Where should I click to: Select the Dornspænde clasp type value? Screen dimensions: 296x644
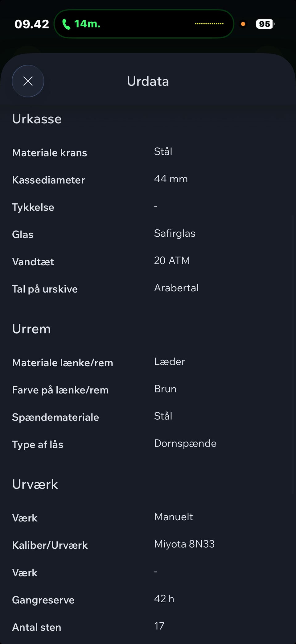coord(185,443)
